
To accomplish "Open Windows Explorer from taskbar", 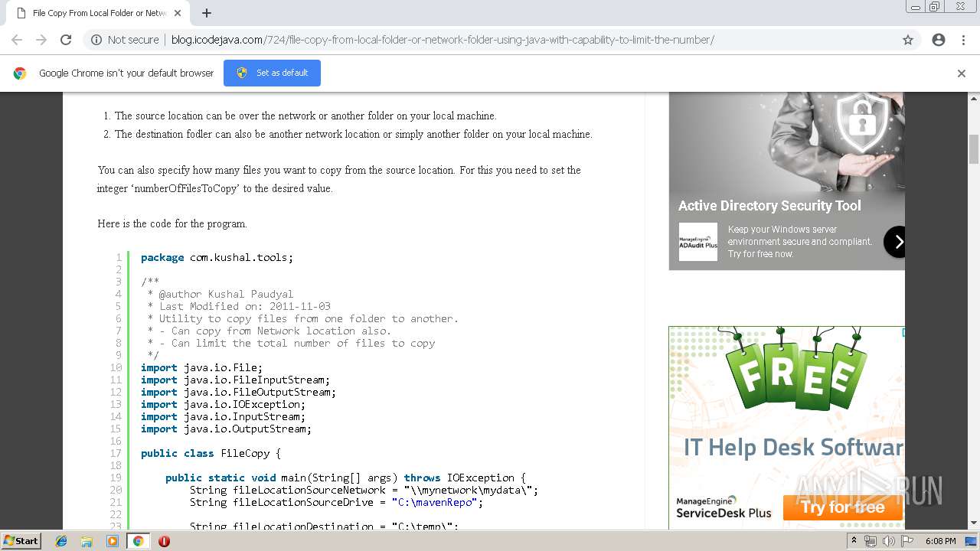I will pyautogui.click(x=87, y=541).
